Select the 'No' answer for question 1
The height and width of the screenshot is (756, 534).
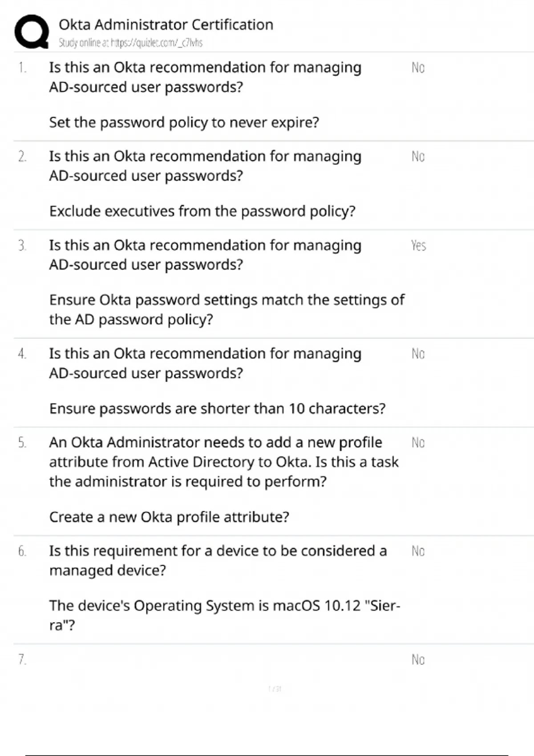[418, 68]
